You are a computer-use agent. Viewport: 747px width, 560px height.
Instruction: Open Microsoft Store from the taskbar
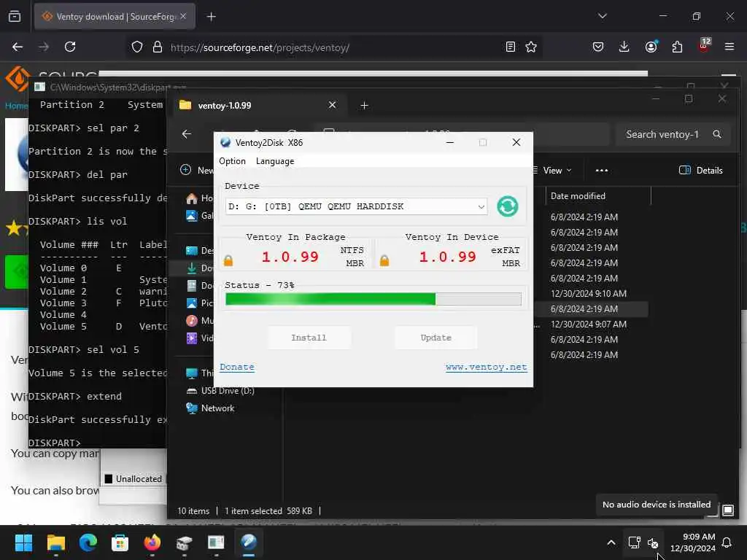click(120, 542)
